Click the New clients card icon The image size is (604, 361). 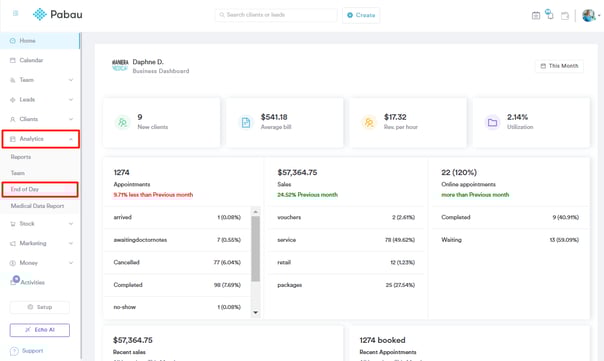coord(122,123)
